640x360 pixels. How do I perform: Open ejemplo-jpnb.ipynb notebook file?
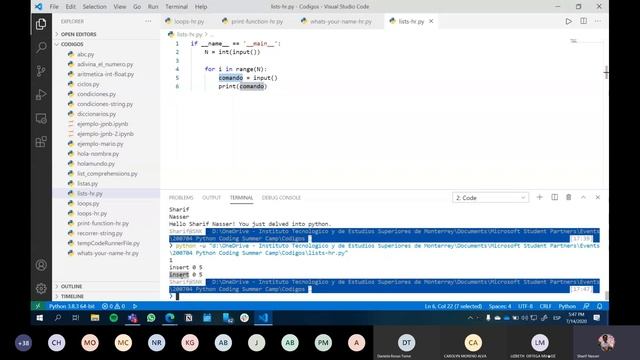pyautogui.click(x=102, y=124)
